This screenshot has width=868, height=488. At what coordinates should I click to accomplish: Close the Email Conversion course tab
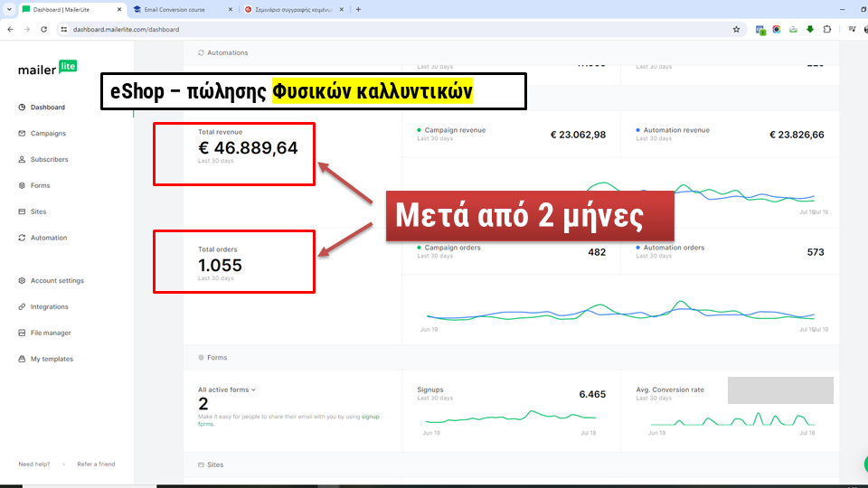click(231, 9)
